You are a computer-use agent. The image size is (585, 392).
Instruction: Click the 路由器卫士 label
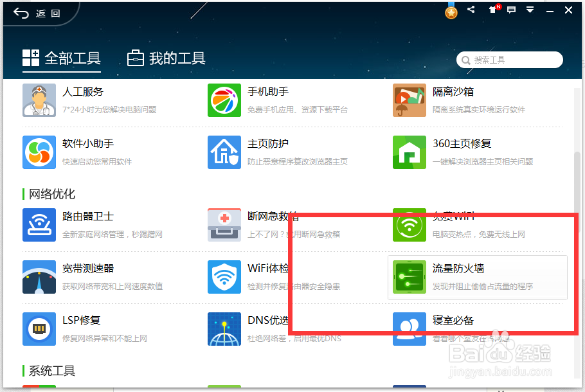point(88,217)
